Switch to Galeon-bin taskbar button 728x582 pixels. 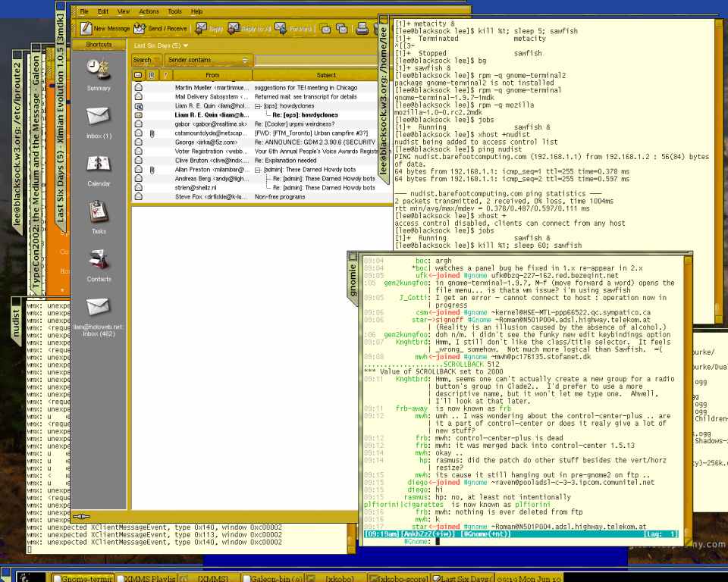(272, 578)
